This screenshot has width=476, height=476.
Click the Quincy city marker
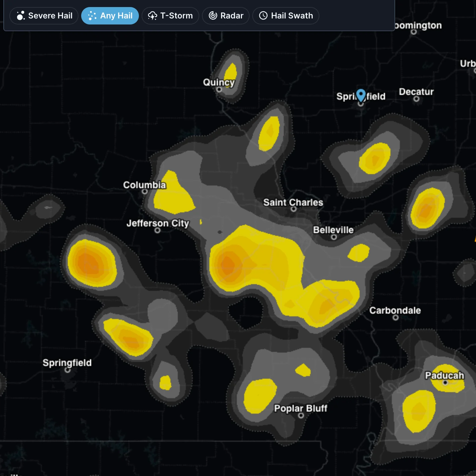(x=219, y=90)
